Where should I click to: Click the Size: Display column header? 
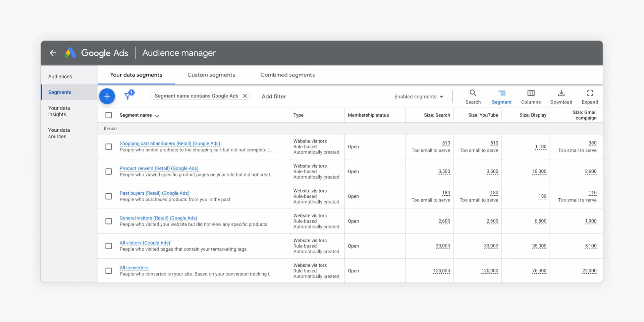(533, 115)
